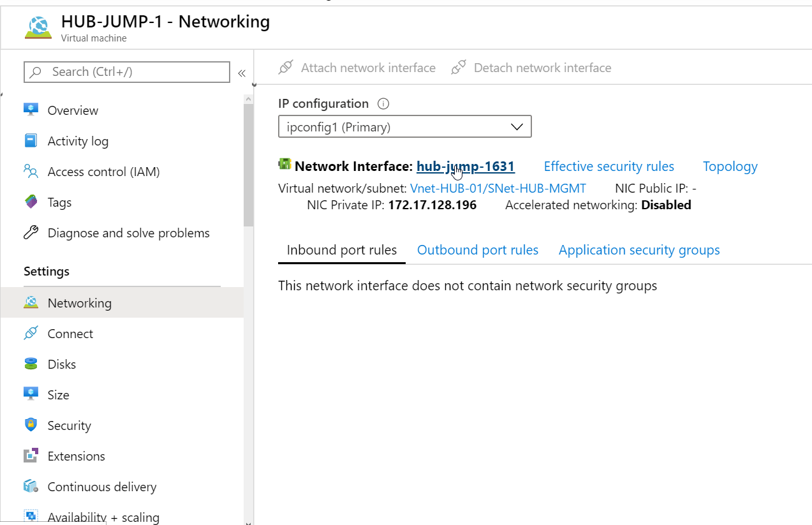Screen dimensions: 812x525
Task: Click the no network security groups message
Action: coord(468,286)
